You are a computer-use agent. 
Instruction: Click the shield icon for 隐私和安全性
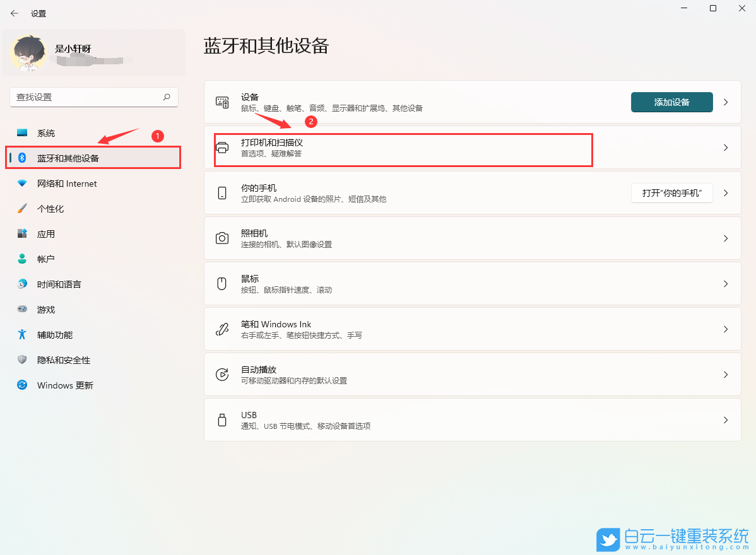tap(21, 359)
